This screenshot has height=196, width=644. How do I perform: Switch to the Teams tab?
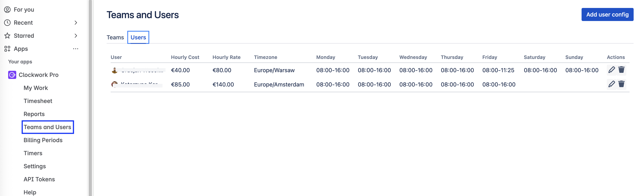click(115, 37)
